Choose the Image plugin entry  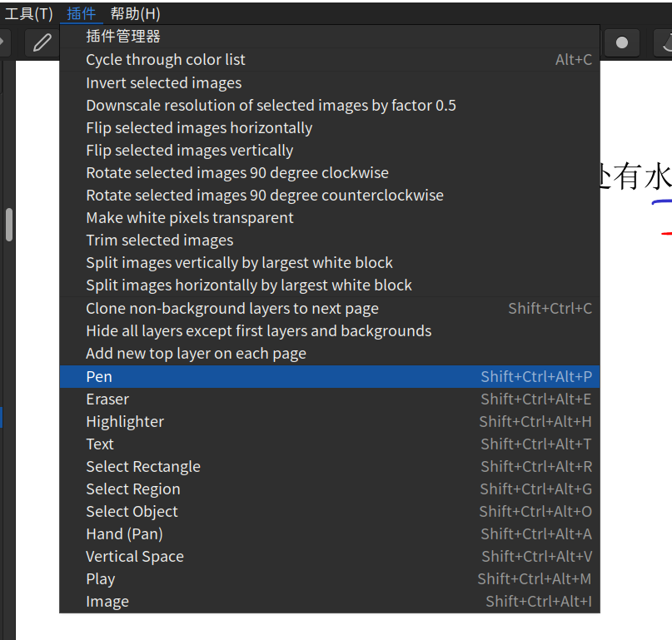pyautogui.click(x=330, y=602)
